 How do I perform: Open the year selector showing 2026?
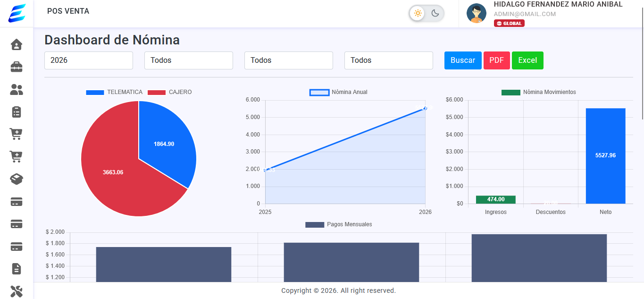tap(89, 60)
